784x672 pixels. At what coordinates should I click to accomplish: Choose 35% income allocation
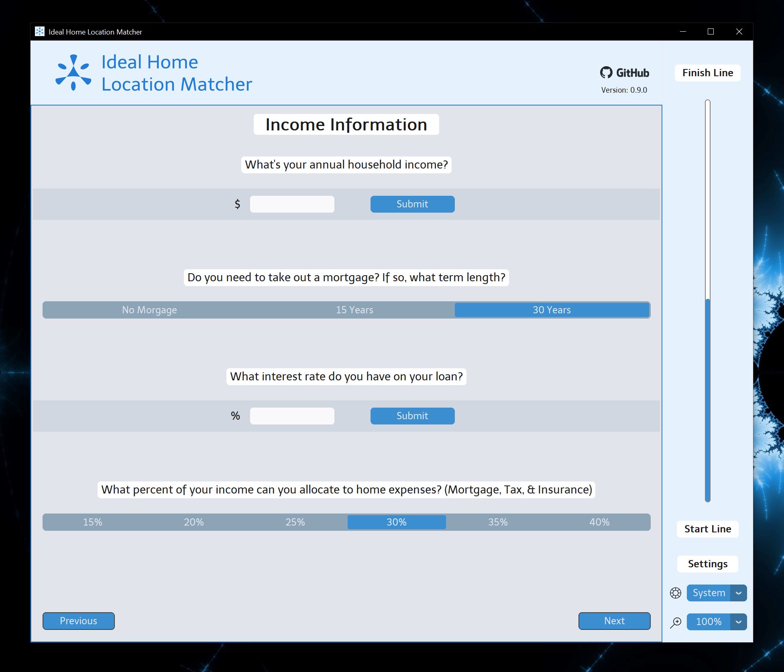click(498, 522)
